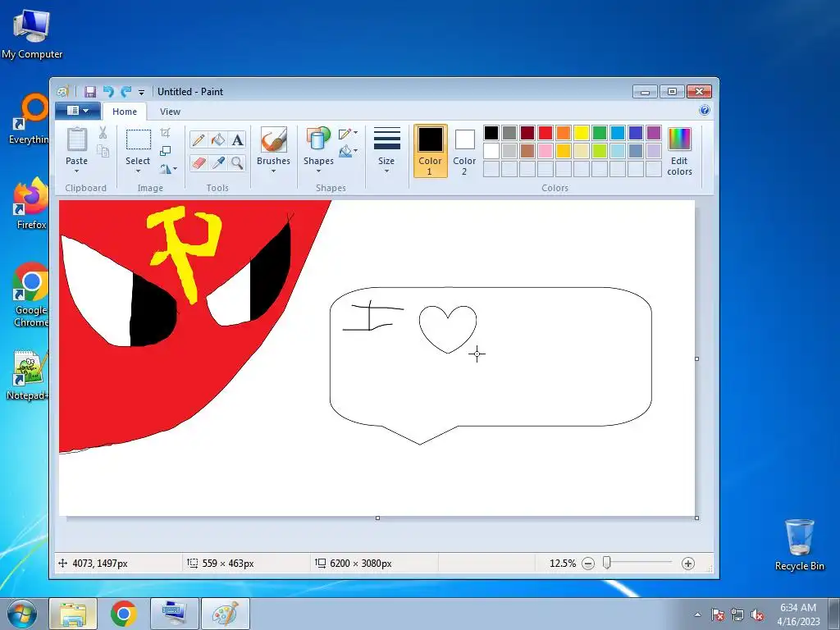The width and height of the screenshot is (840, 630).
Task: Click the Paint app icon in title bar
Action: tap(63, 92)
